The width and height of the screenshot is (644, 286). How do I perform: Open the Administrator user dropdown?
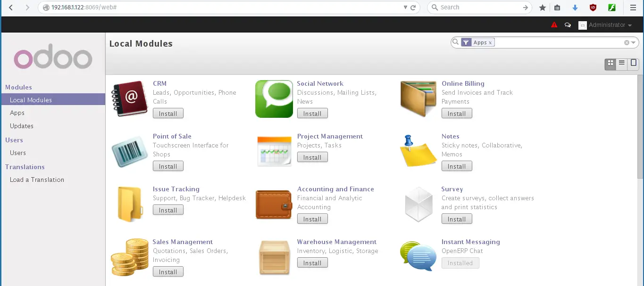(606, 25)
